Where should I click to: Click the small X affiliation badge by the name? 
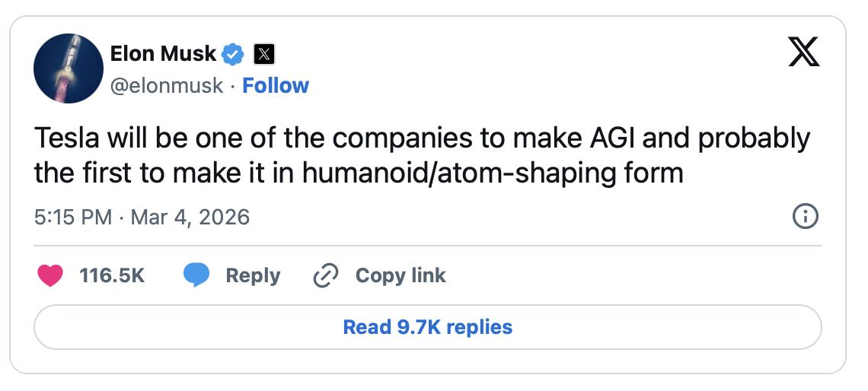tap(263, 54)
